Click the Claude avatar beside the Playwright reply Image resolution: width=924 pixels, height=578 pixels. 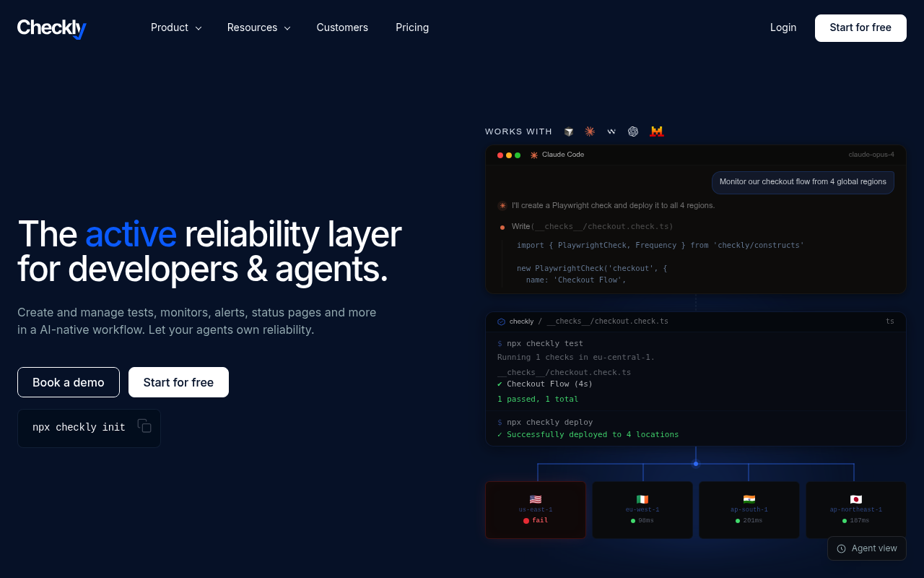[x=502, y=205]
